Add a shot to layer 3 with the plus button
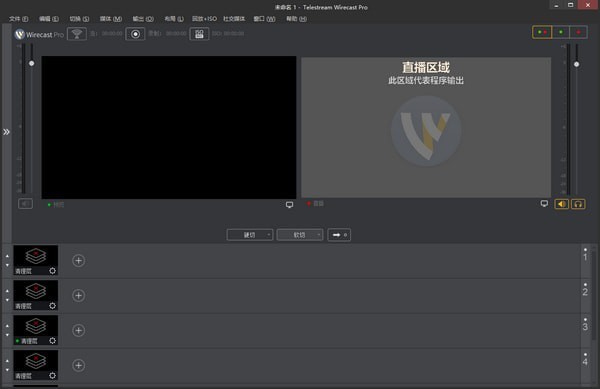Image resolution: width=600 pixels, height=389 pixels. (78, 330)
